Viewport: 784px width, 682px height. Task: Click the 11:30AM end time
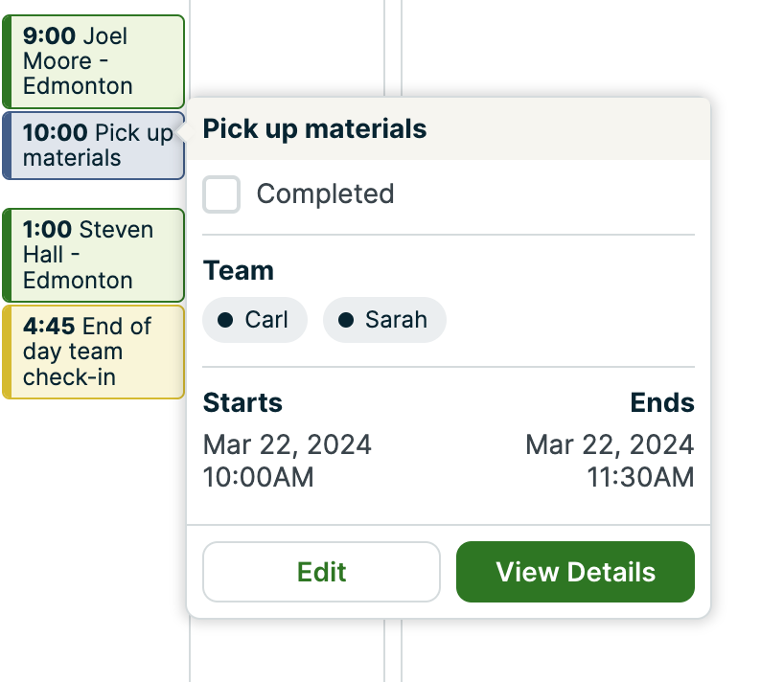[640, 477]
